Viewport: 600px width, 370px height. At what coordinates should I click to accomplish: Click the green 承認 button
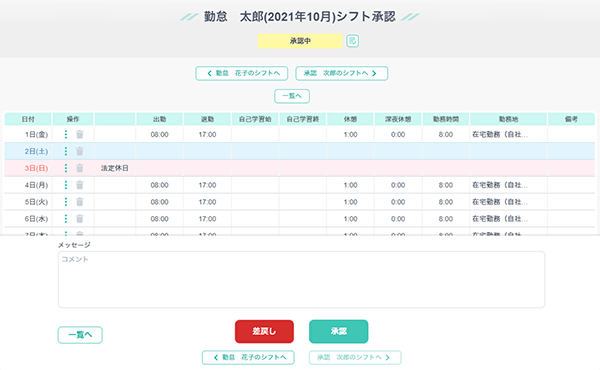(339, 331)
